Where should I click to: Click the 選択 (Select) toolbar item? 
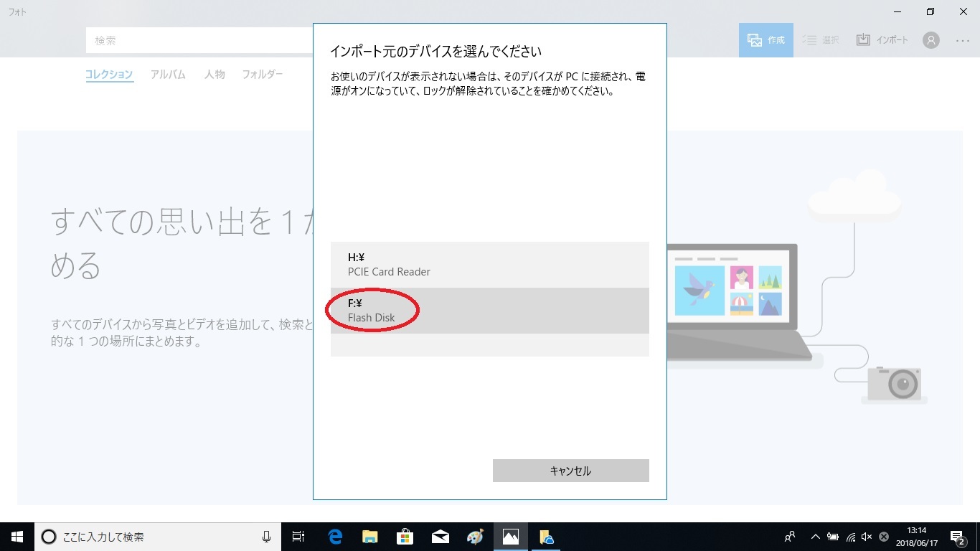[821, 40]
